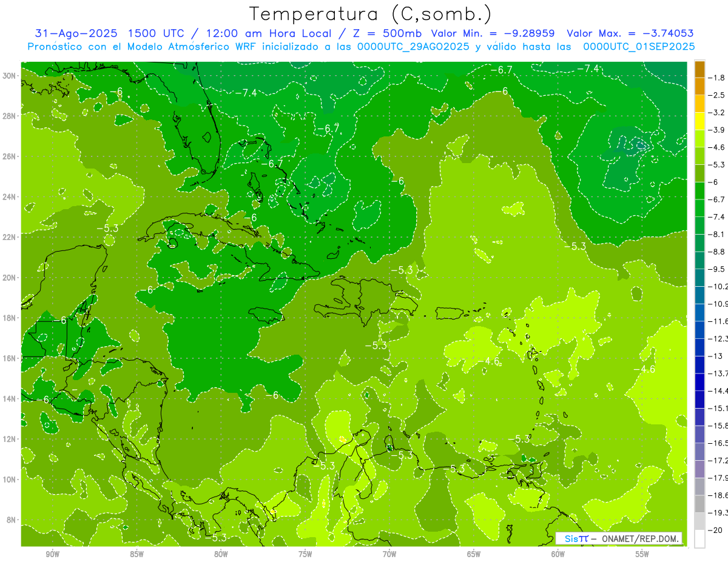Click the colorbar label -3.9

tap(716, 130)
